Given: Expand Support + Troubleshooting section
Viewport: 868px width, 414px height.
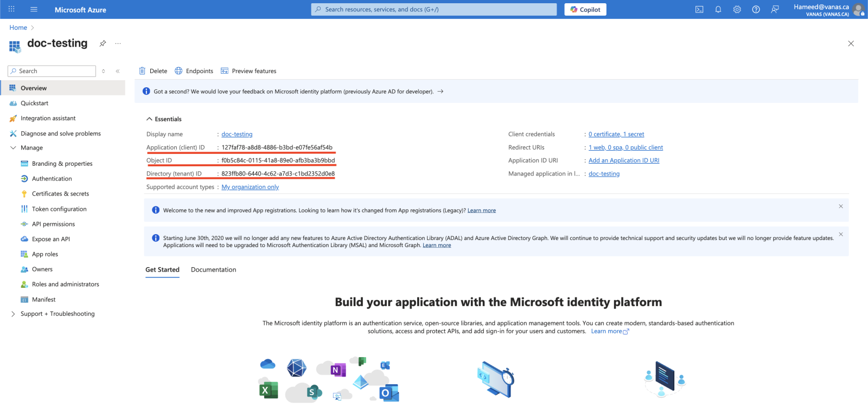Looking at the screenshot, I should pyautogui.click(x=13, y=314).
